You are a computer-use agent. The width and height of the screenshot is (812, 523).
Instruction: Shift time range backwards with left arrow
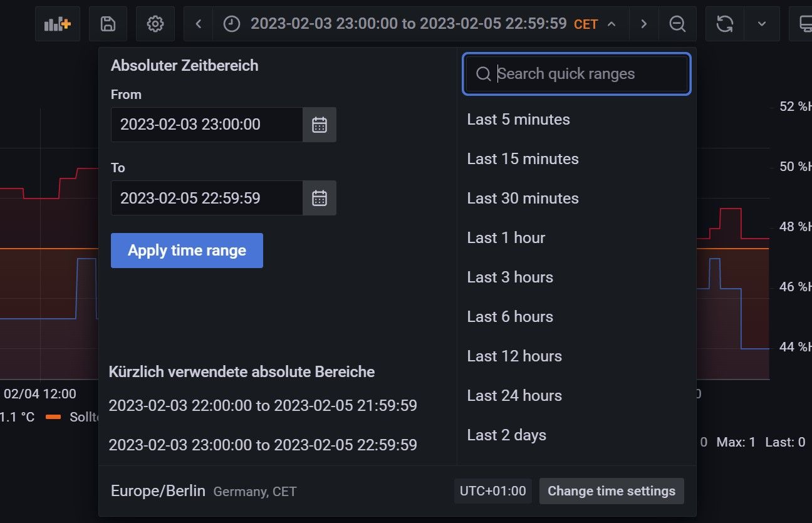click(199, 24)
